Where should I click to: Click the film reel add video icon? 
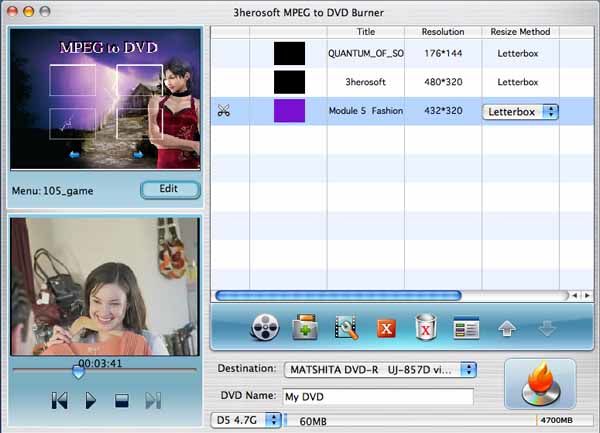[264, 327]
